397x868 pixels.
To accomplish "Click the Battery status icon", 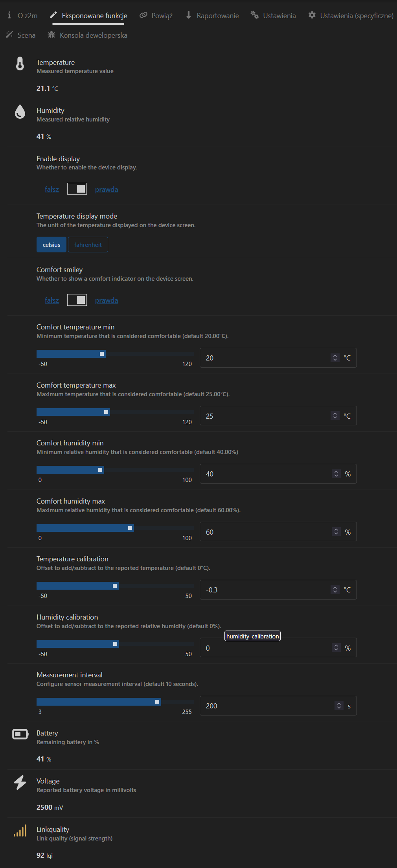I will click(20, 734).
